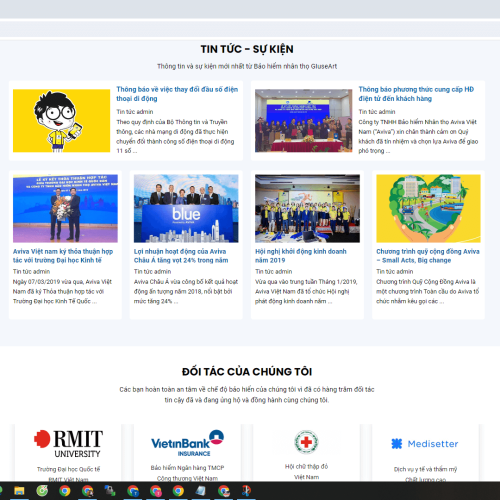The height and width of the screenshot is (500, 500).
Task: Open the conference signing ceremony photo thumbnail
Action: 303,121
